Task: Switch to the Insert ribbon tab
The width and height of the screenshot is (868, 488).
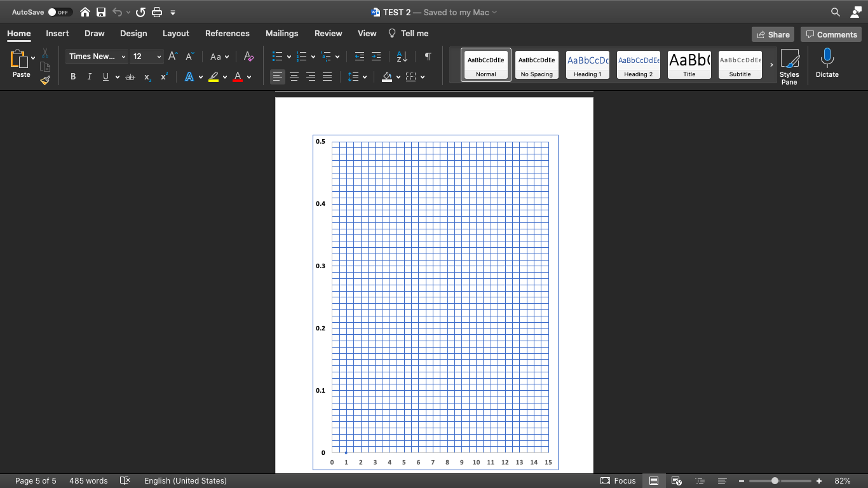Action: [57, 33]
